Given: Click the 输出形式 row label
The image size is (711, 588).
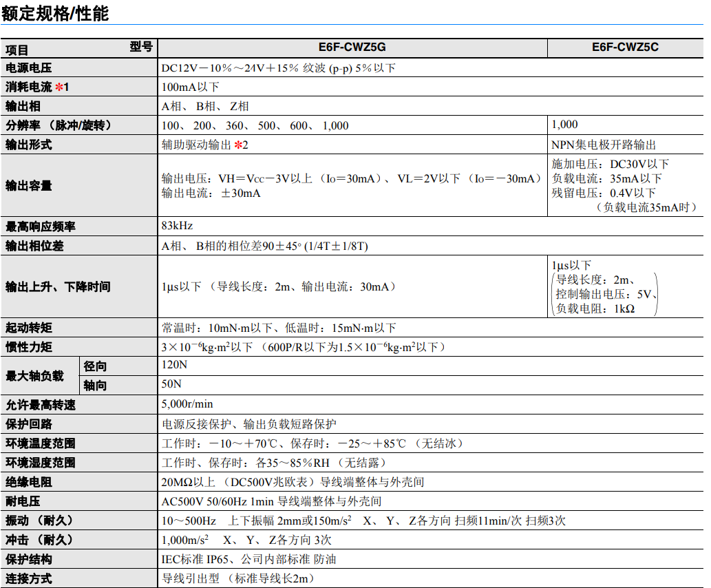Looking at the screenshot, I should point(29,145).
